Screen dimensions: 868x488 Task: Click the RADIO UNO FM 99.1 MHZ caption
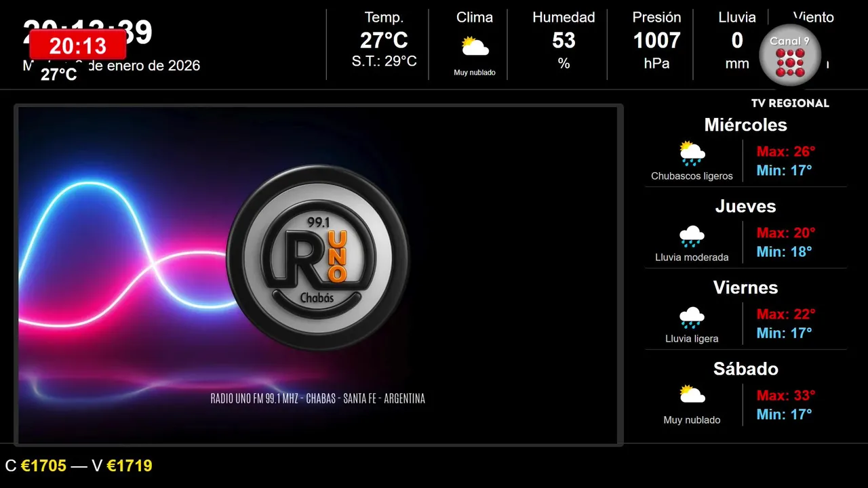point(317,399)
